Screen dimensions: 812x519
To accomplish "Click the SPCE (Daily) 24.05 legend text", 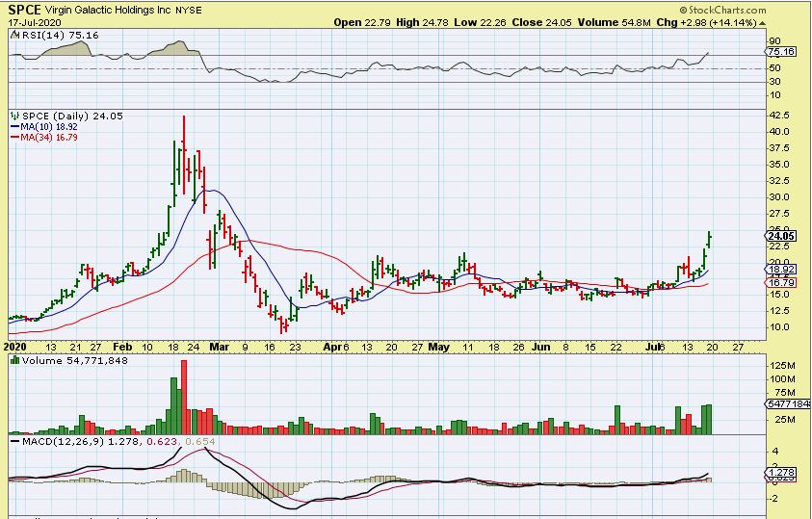I will pos(72,117).
